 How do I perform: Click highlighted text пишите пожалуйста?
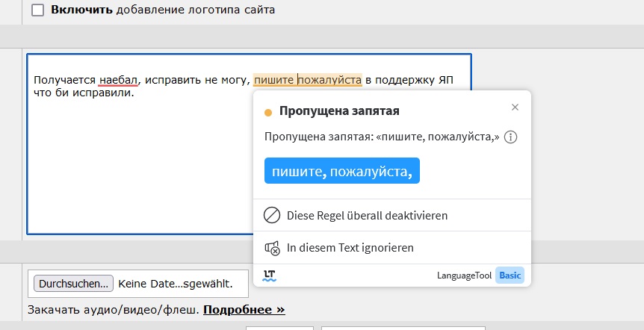[x=308, y=80]
